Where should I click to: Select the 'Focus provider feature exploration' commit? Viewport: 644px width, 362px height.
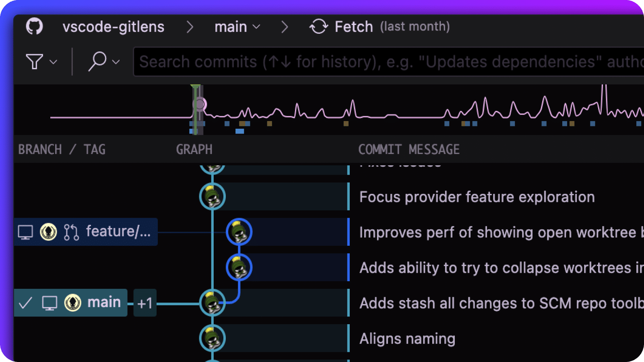[477, 197]
